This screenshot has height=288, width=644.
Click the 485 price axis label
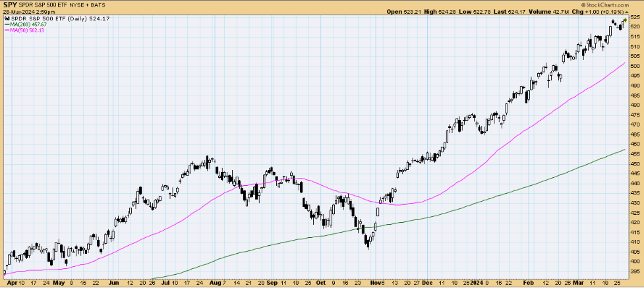[x=634, y=96]
